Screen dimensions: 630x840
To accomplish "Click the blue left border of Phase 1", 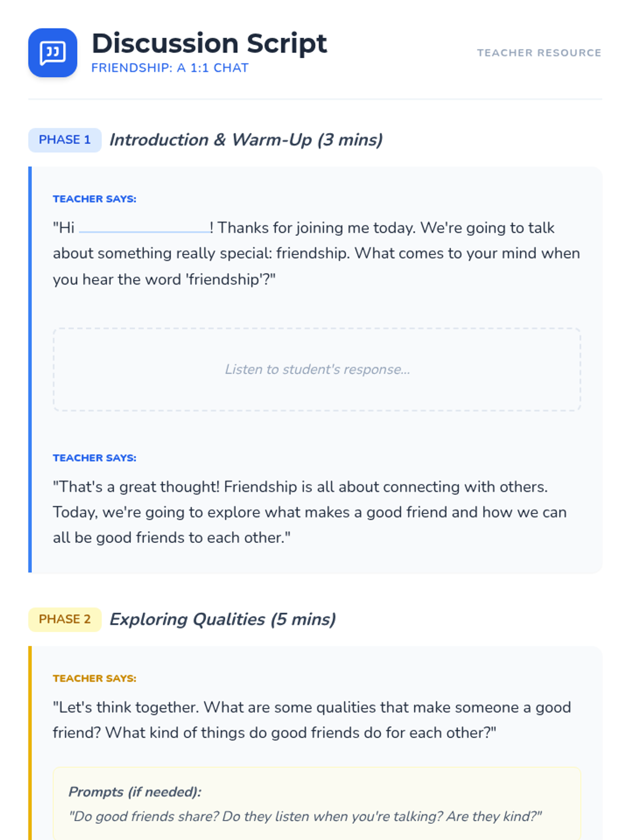I will point(30,370).
